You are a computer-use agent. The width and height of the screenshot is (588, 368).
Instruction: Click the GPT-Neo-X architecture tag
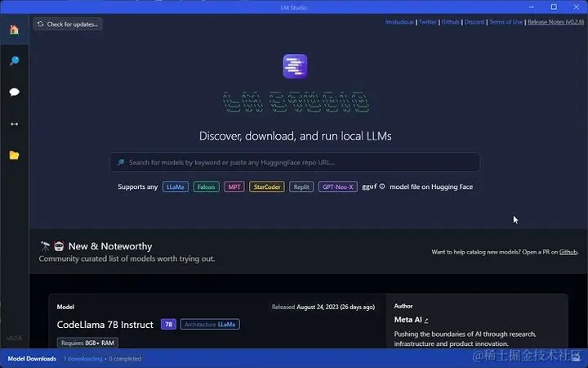(337, 186)
